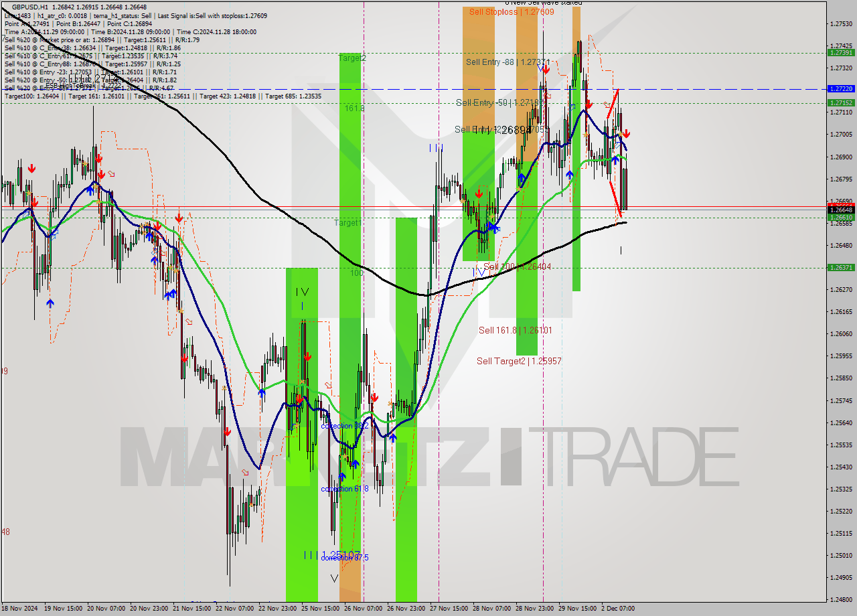This screenshot has width=857, height=616.
Task: Click the 'Sell 161.8 | 1.26101' label
Action: tap(516, 330)
